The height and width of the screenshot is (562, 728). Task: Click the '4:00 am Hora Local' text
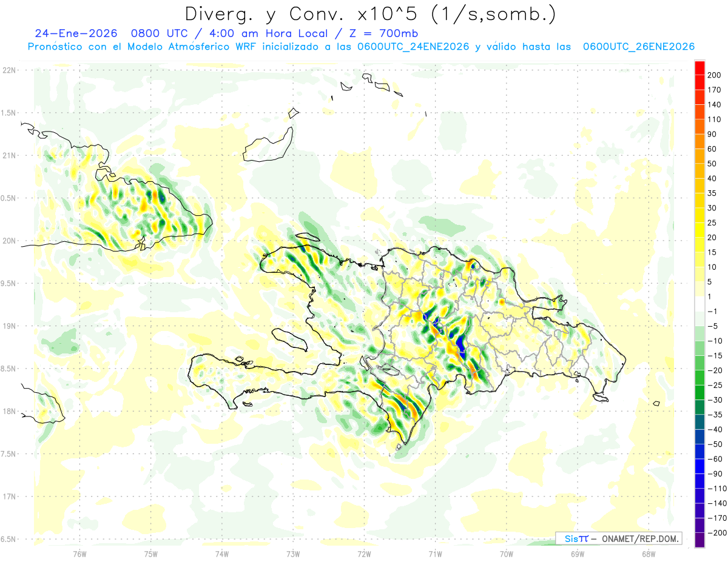tap(268, 33)
